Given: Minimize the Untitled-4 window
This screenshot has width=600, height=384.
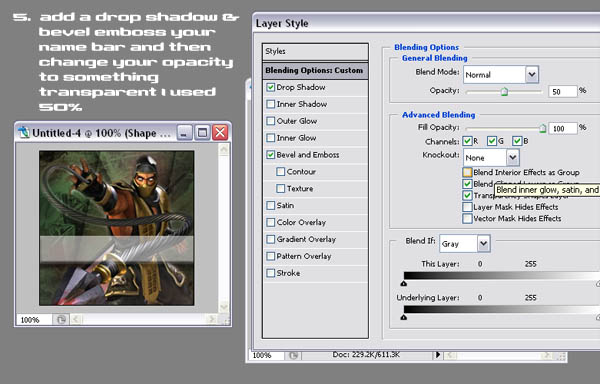Looking at the screenshot, I should tap(184, 133).
